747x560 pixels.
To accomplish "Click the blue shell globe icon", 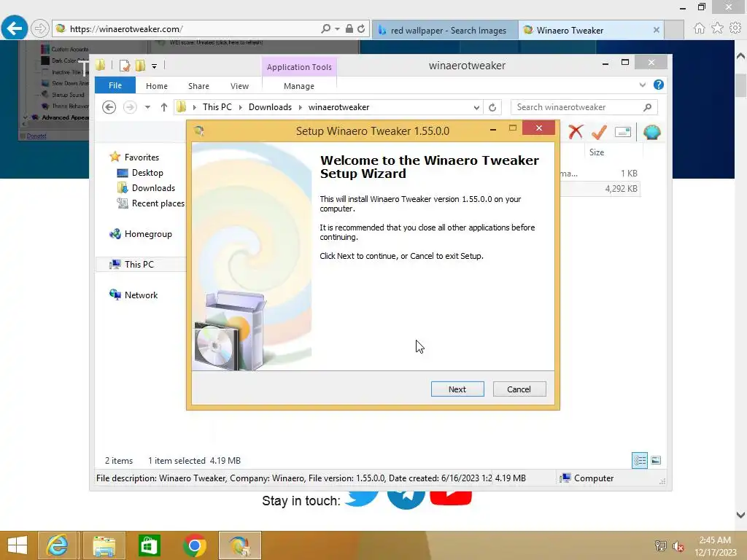I will coord(651,132).
